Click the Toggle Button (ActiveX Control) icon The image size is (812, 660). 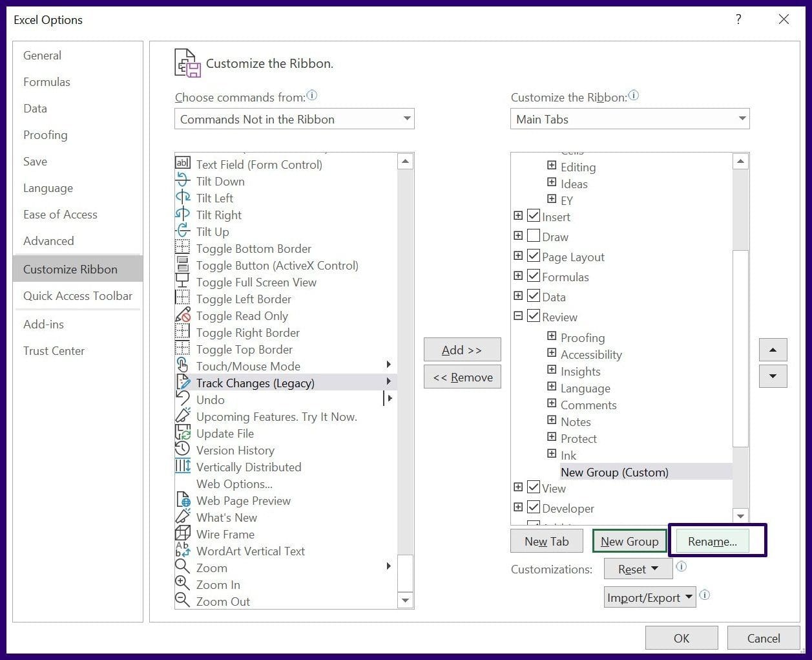(x=183, y=264)
